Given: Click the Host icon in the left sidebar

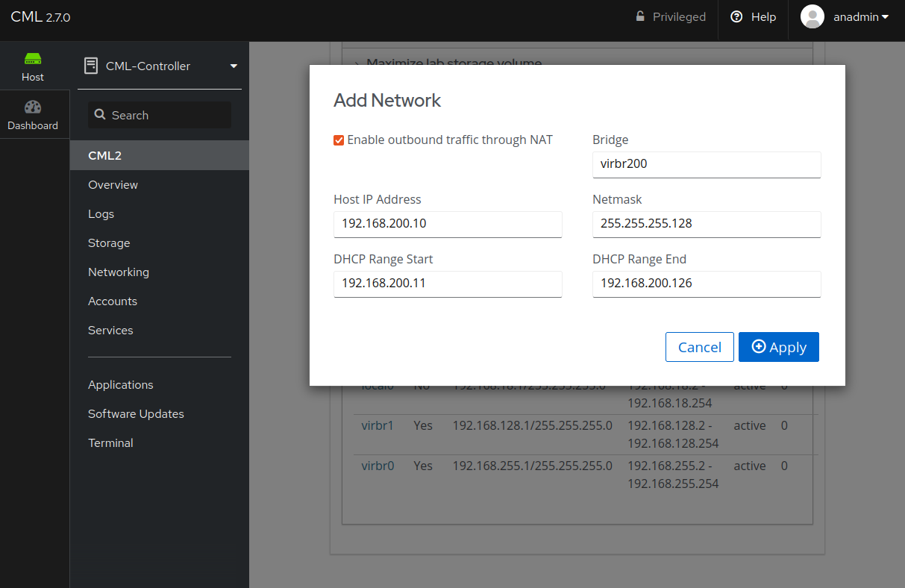Looking at the screenshot, I should click(32, 60).
